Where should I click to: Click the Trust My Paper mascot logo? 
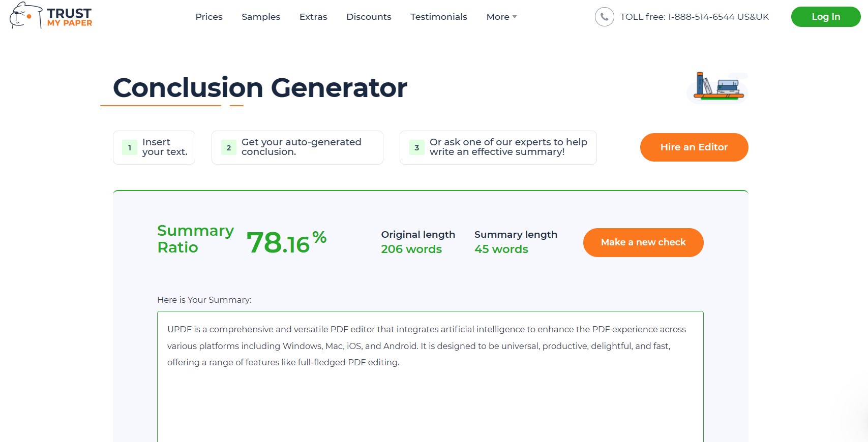click(23, 16)
